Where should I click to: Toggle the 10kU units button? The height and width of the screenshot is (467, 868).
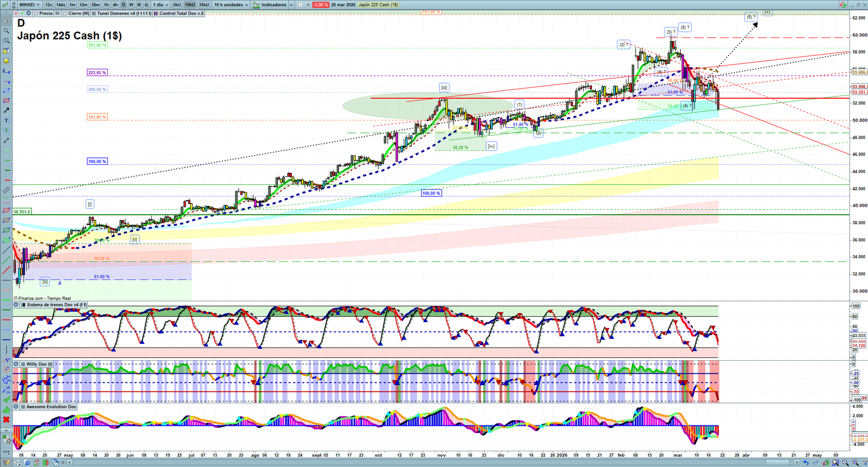click(x=189, y=5)
